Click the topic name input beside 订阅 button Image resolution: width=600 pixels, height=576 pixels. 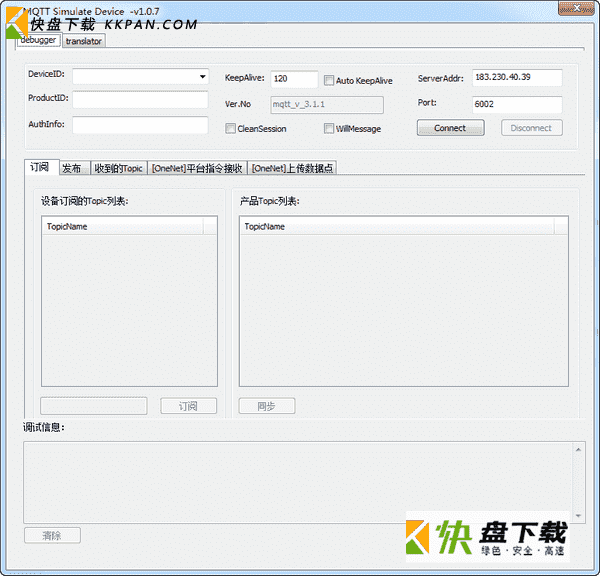[94, 406]
